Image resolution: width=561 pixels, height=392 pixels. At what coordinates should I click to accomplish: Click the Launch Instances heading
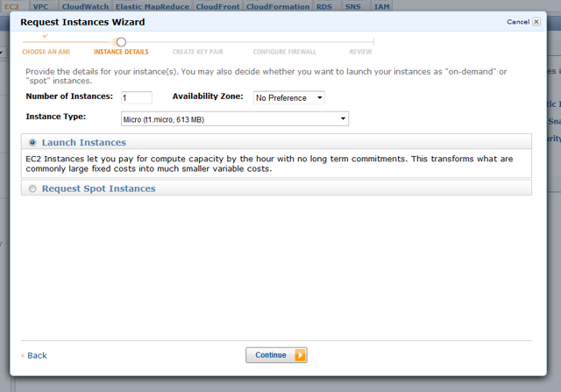(x=84, y=142)
